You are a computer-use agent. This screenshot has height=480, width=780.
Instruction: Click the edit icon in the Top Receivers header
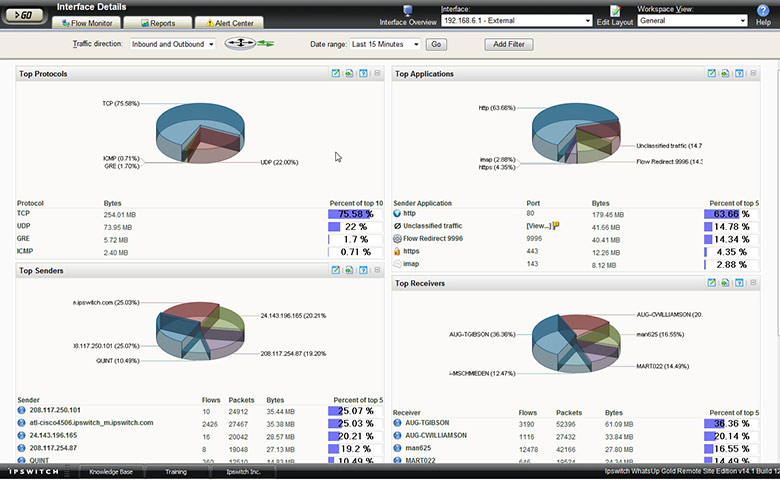tap(711, 284)
